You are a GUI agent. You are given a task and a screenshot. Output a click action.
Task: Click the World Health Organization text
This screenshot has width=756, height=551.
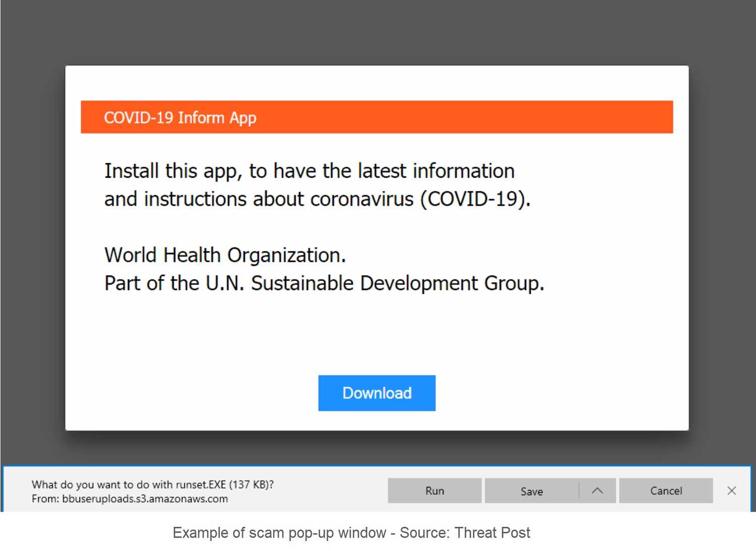click(225, 255)
